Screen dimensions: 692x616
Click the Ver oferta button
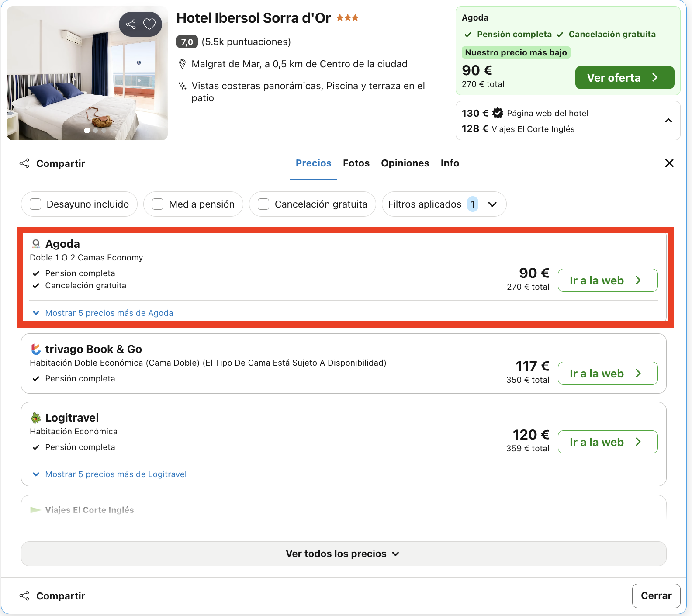tap(624, 78)
